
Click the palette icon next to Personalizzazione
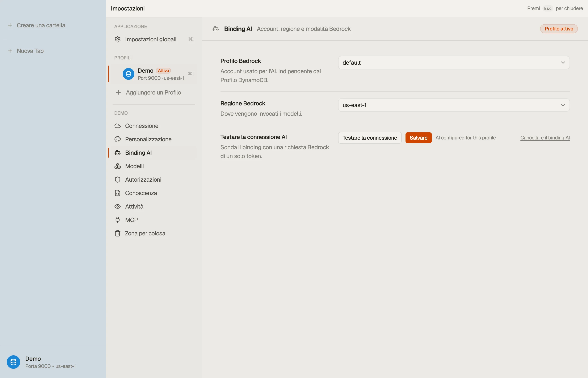click(118, 139)
